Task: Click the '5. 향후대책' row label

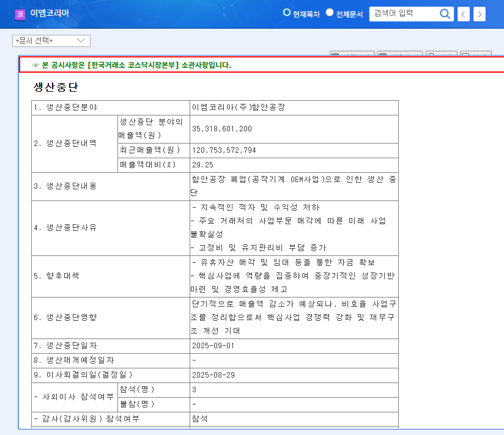Action: pyautogui.click(x=56, y=276)
